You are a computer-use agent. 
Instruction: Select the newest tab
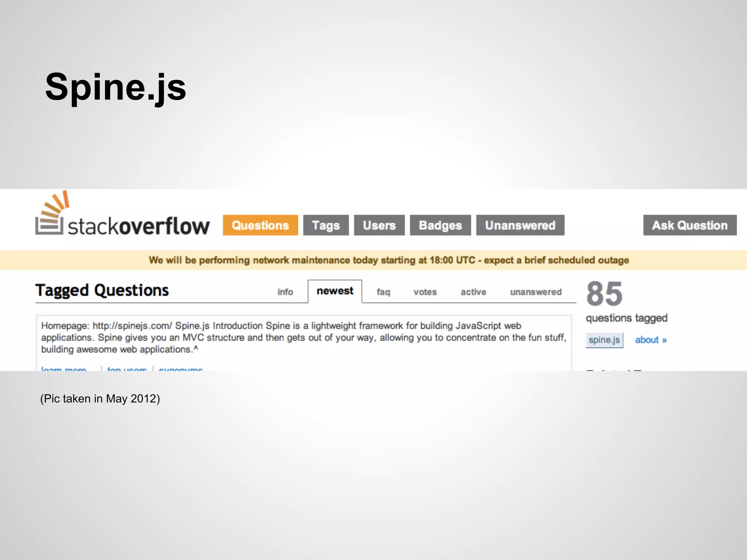[x=335, y=291]
